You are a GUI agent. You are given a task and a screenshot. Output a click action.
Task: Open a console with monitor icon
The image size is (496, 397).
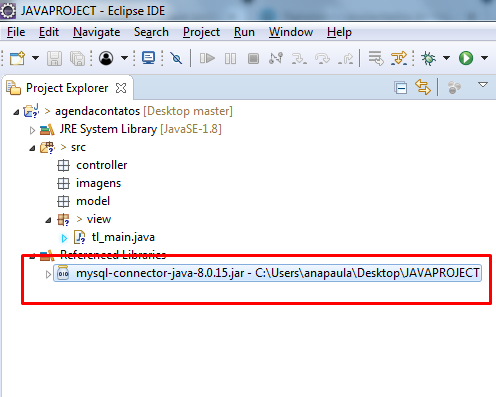click(x=148, y=58)
